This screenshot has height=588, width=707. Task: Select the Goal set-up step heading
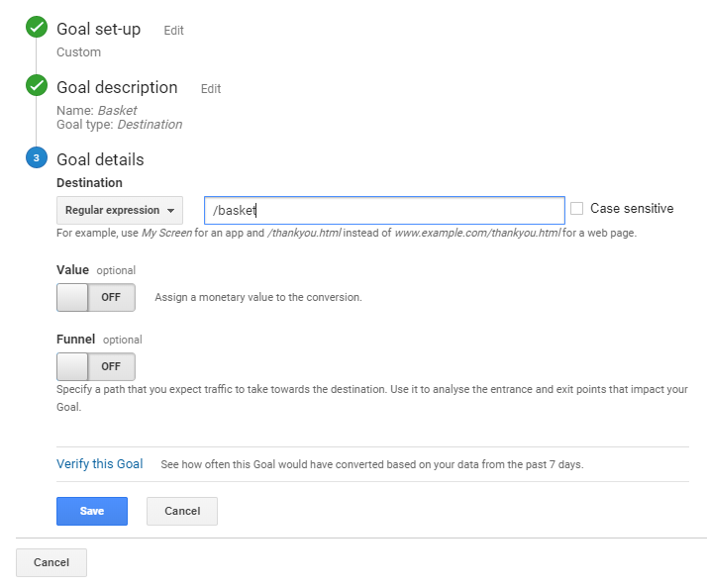pyautogui.click(x=98, y=30)
